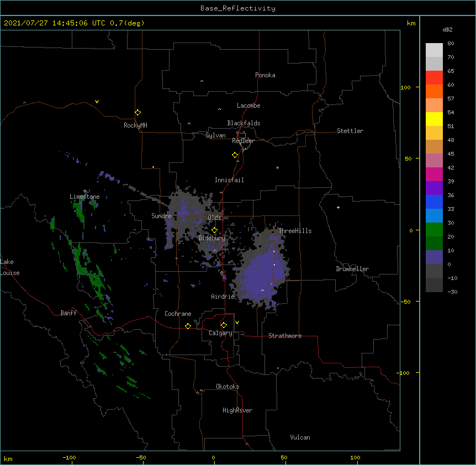Viewport: 476px width, 465px height.
Task: Click the HighRiver label
Action: [x=237, y=410]
